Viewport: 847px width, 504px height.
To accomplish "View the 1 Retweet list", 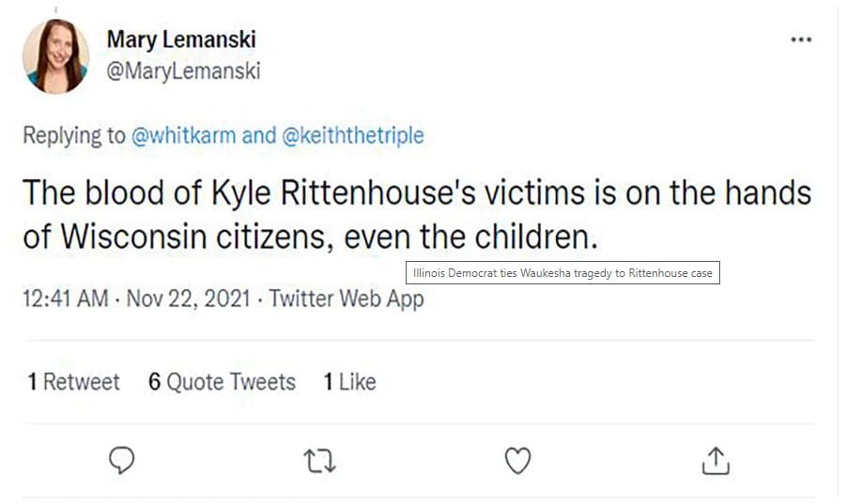I will pos(73,382).
